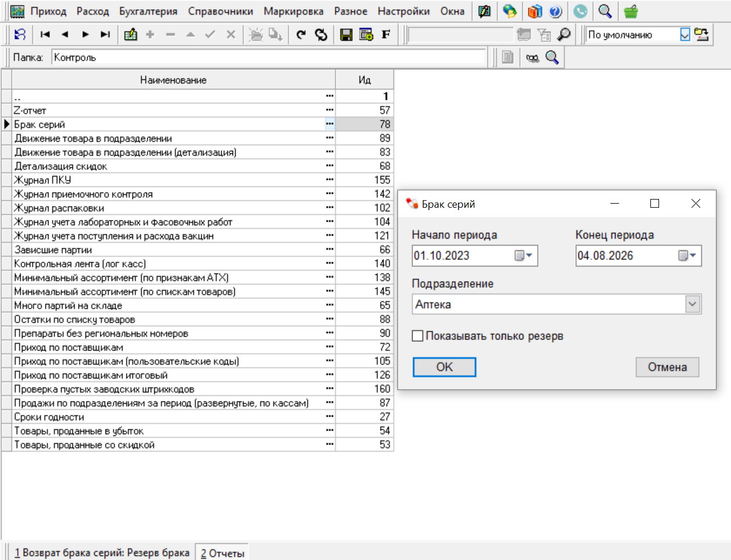Select the Журнал ПКУ row
This screenshot has height=560, width=731.
[197, 180]
